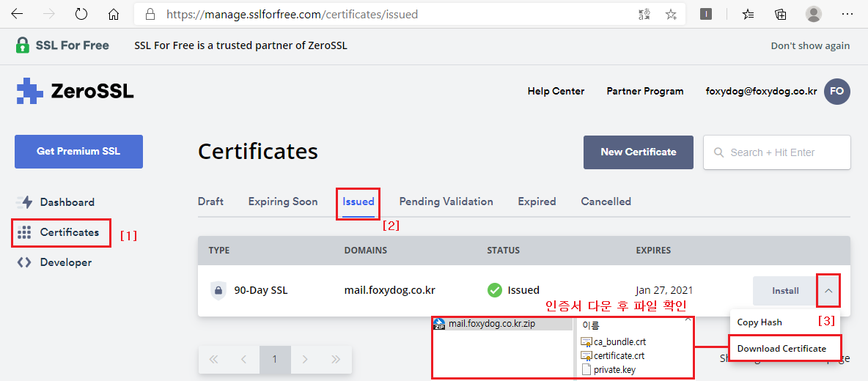
Task: Open the browser home page icon
Action: point(114,15)
